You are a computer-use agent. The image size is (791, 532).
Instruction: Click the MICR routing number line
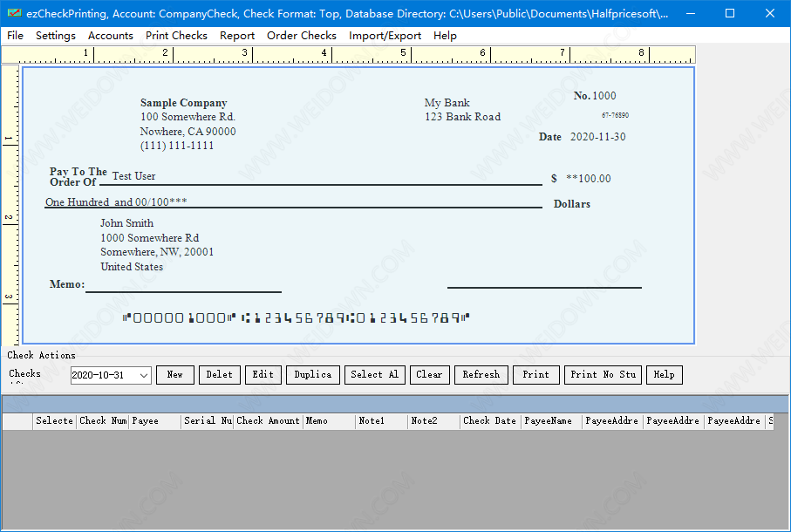coord(296,317)
